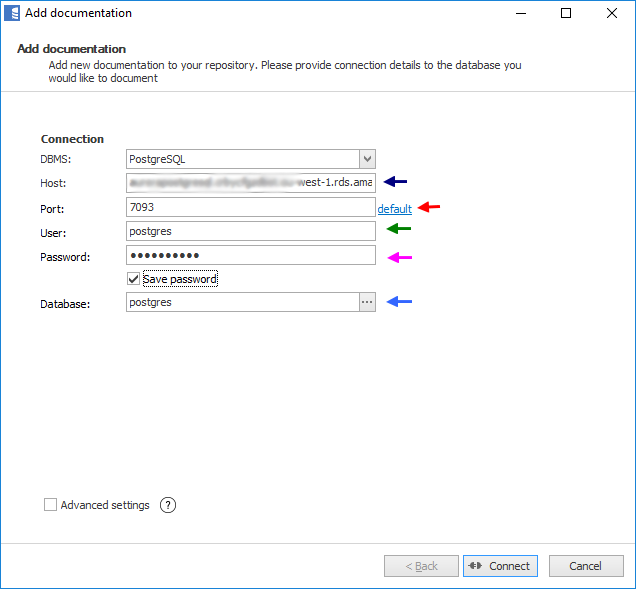Screen dimensions: 636x589
Task: Uncheck the Save password checkbox
Action: click(134, 279)
